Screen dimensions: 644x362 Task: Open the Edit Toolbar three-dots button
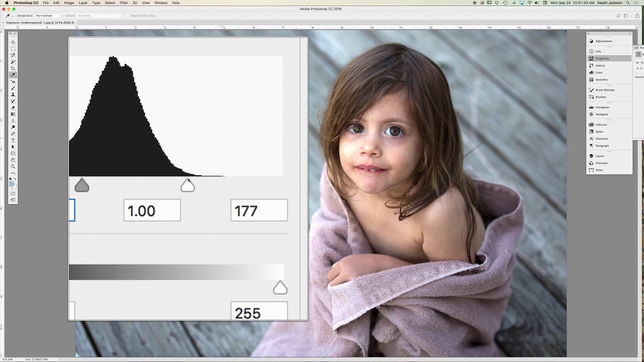click(13, 173)
